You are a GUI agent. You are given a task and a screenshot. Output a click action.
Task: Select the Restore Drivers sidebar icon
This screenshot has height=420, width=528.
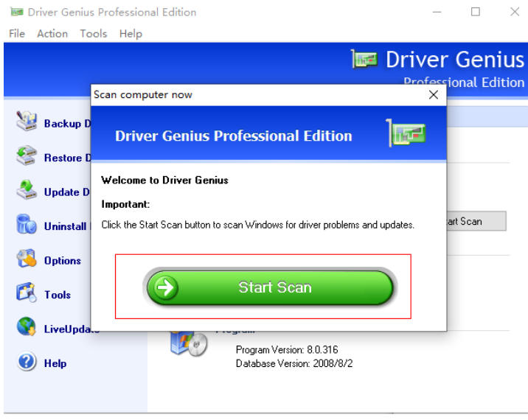tap(27, 157)
